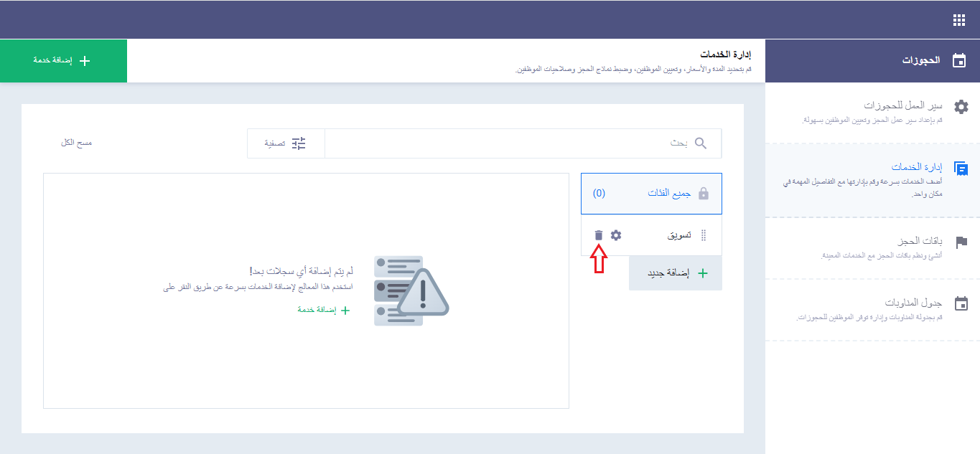Click the drag handle of تسويق category
This screenshot has width=980, height=454.
[703, 235]
